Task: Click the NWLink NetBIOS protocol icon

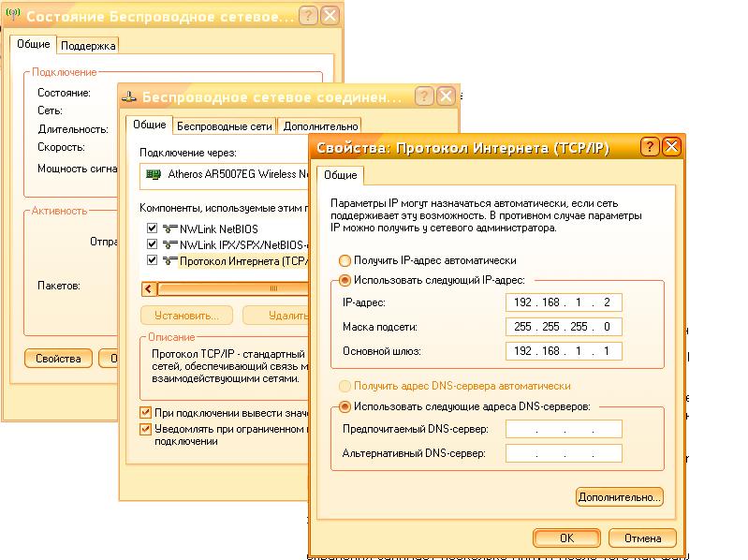Action: pyautogui.click(x=169, y=228)
